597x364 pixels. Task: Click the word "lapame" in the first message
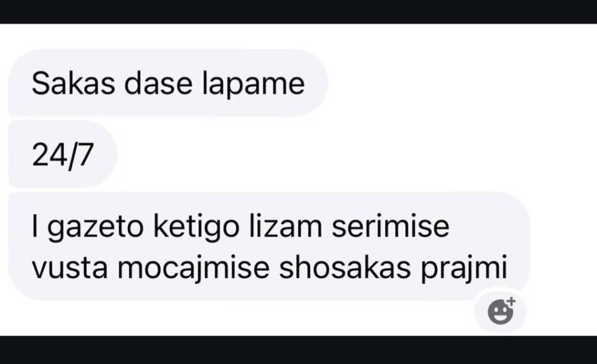pyautogui.click(x=253, y=85)
